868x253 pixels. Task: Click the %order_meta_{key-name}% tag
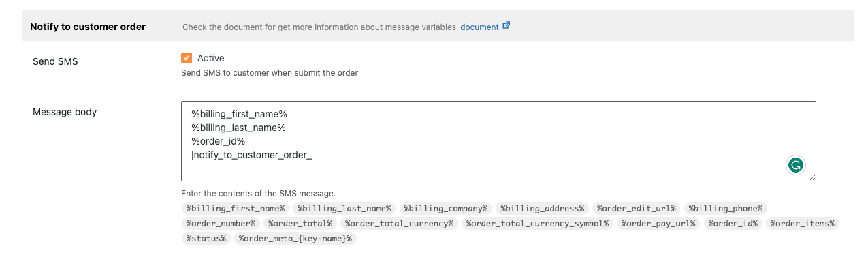[x=295, y=238]
